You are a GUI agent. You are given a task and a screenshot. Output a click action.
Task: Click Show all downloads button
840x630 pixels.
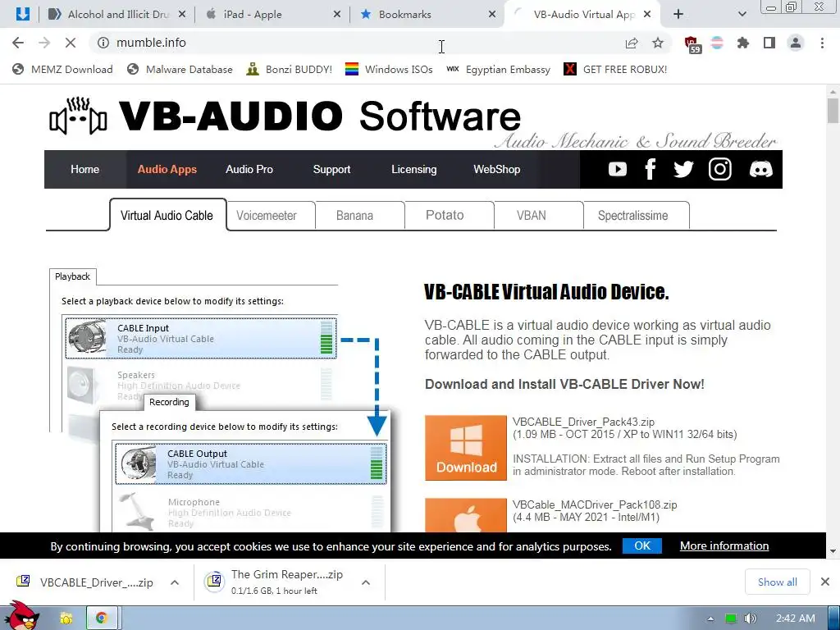pos(777,582)
